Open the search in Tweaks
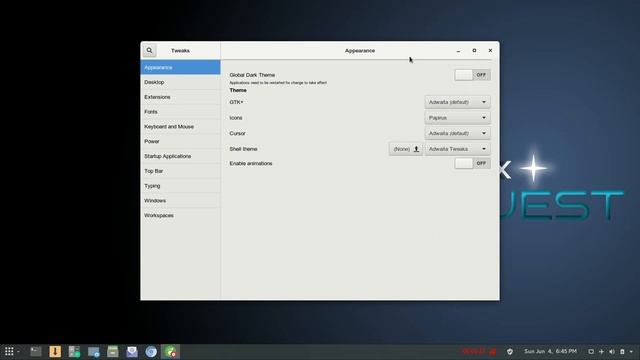This screenshot has width=640, height=360. point(149,51)
